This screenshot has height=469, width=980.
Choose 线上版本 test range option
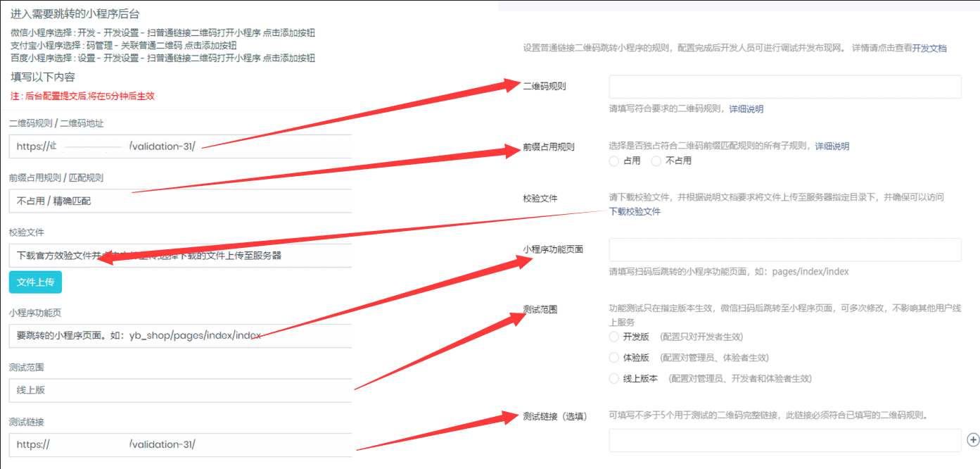[x=614, y=378]
